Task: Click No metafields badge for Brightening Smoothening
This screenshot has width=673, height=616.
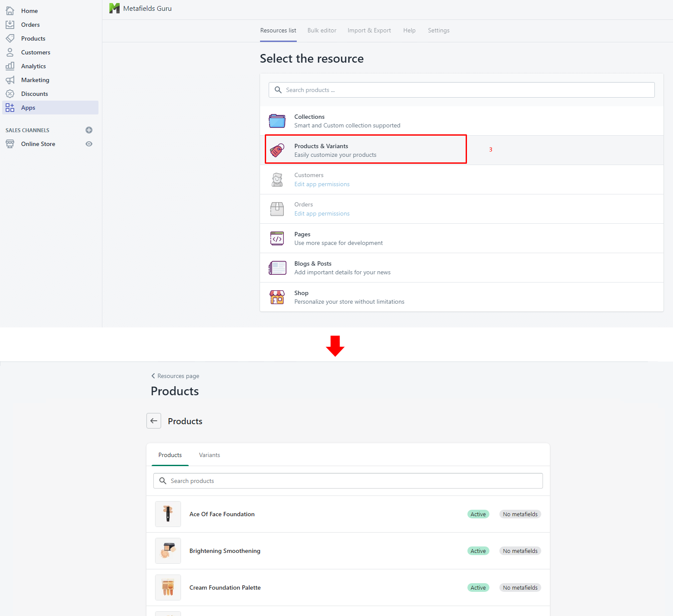Action: click(520, 551)
